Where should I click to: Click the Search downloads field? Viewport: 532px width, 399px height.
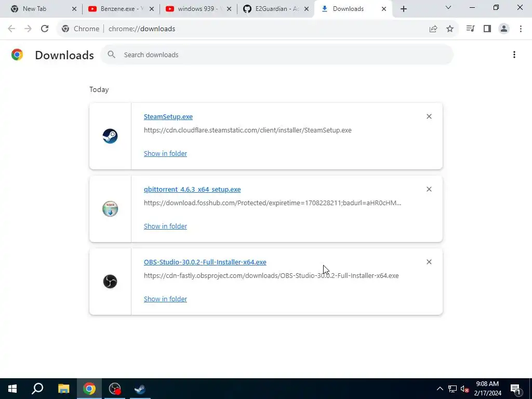[277, 55]
